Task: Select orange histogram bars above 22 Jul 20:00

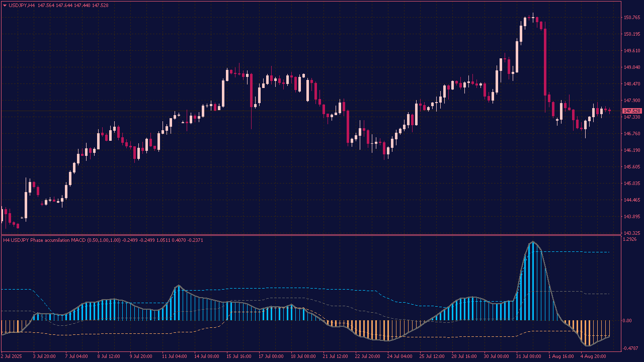Action: pos(367,329)
